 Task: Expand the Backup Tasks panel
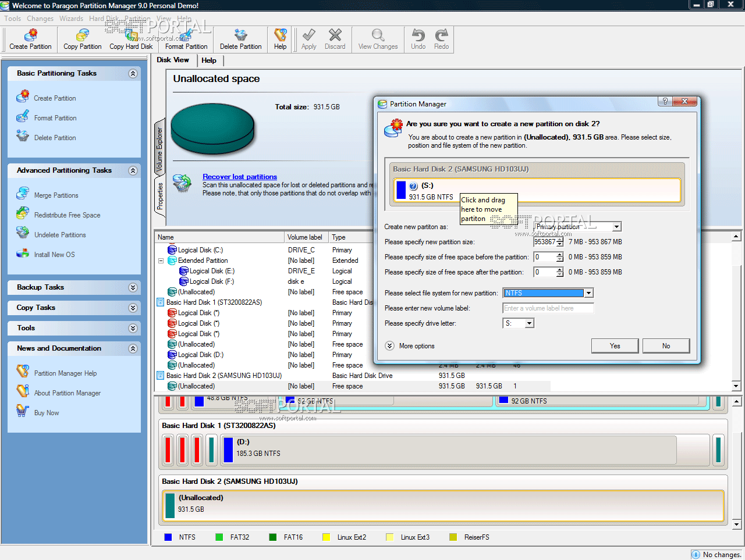(133, 287)
